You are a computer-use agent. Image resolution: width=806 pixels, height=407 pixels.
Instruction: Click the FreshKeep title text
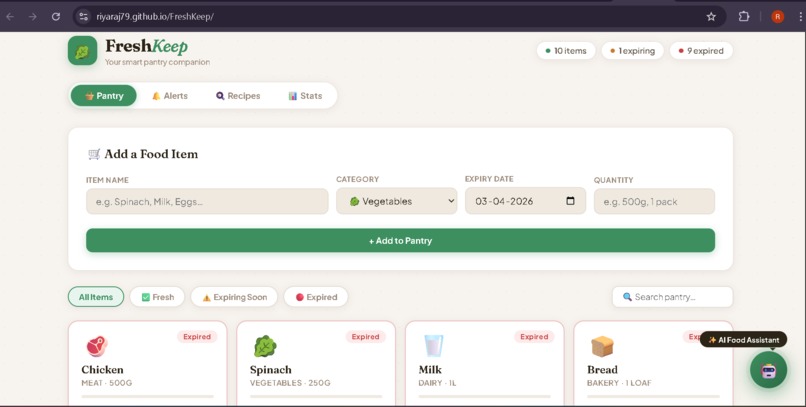(146, 46)
